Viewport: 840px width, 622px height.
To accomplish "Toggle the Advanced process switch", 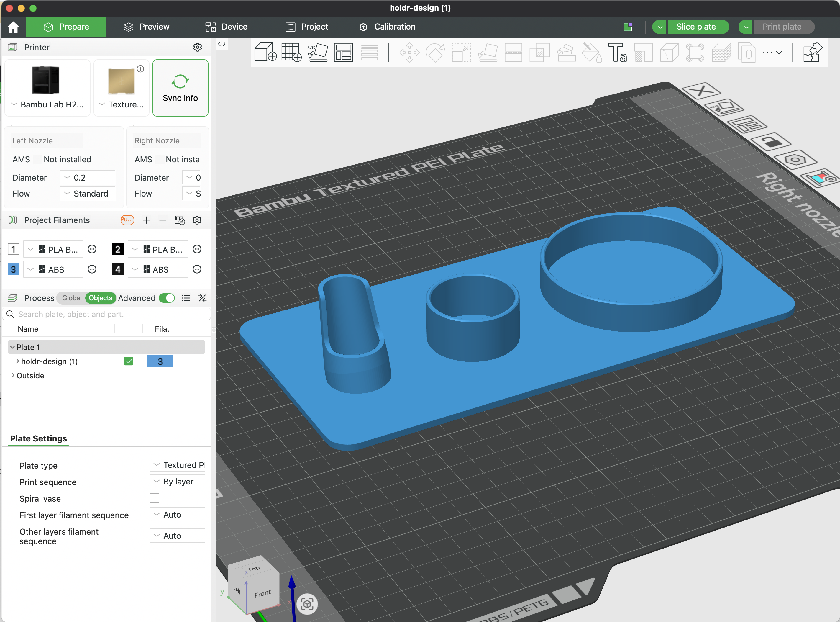I will point(167,298).
